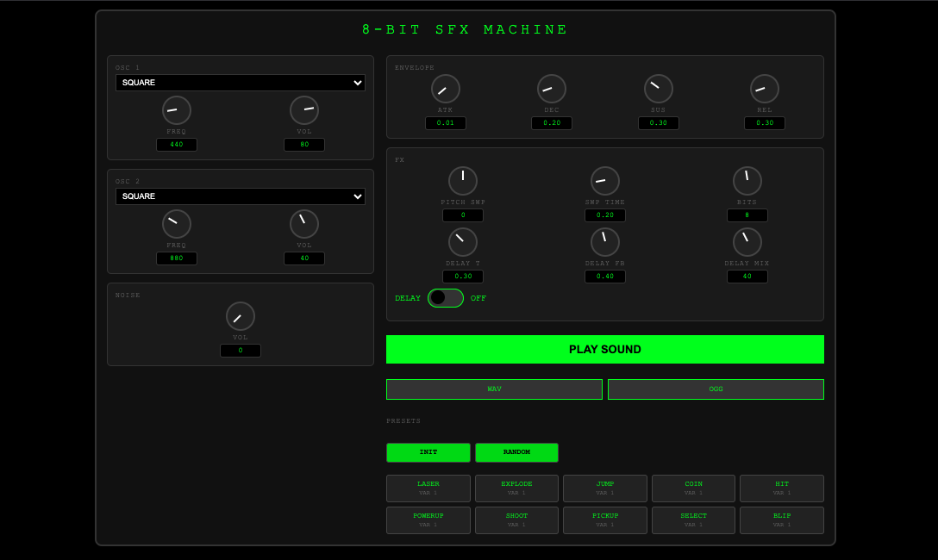Select the LASER preset
Image resolution: width=938 pixels, height=560 pixels.
click(428, 488)
